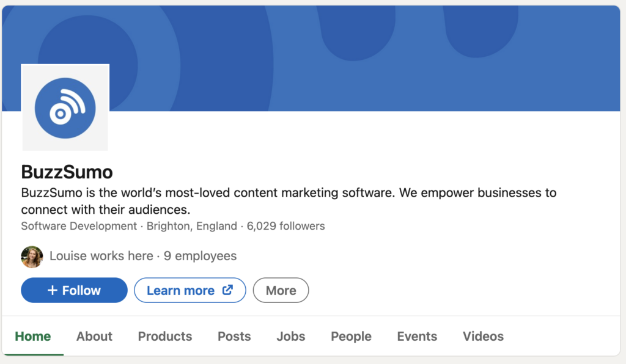Open the Products tab
This screenshot has width=626, height=364.
(x=164, y=337)
